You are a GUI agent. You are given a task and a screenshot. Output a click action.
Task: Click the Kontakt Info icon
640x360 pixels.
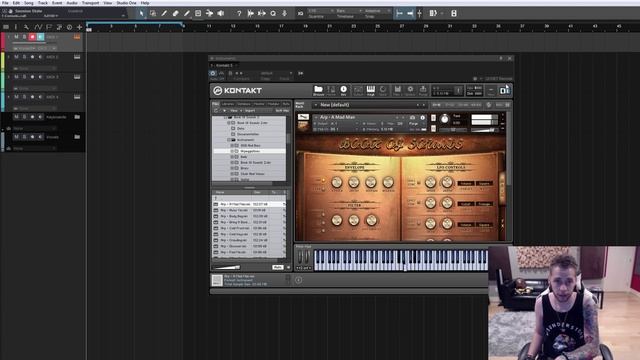click(343, 90)
